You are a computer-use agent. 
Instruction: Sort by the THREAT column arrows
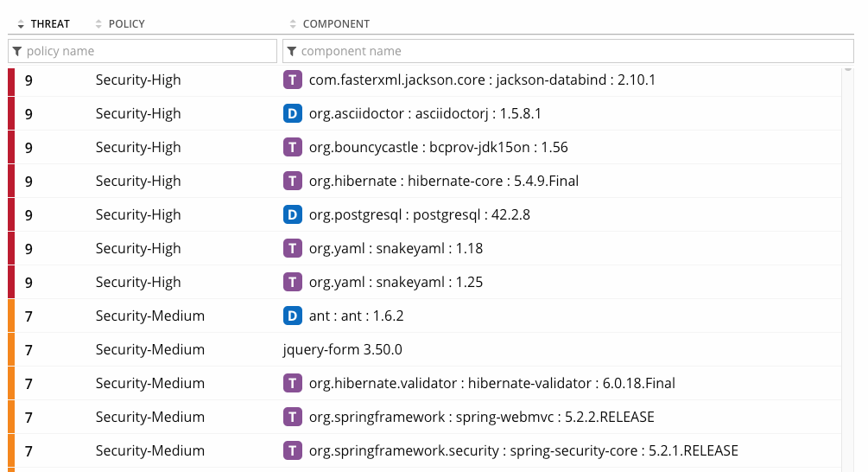21,24
